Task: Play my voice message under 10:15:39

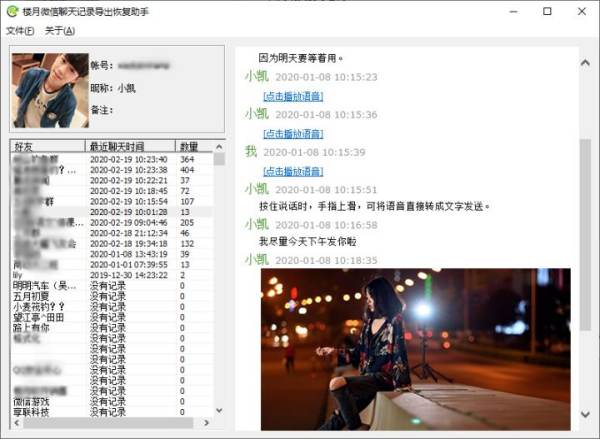Action: coord(292,170)
